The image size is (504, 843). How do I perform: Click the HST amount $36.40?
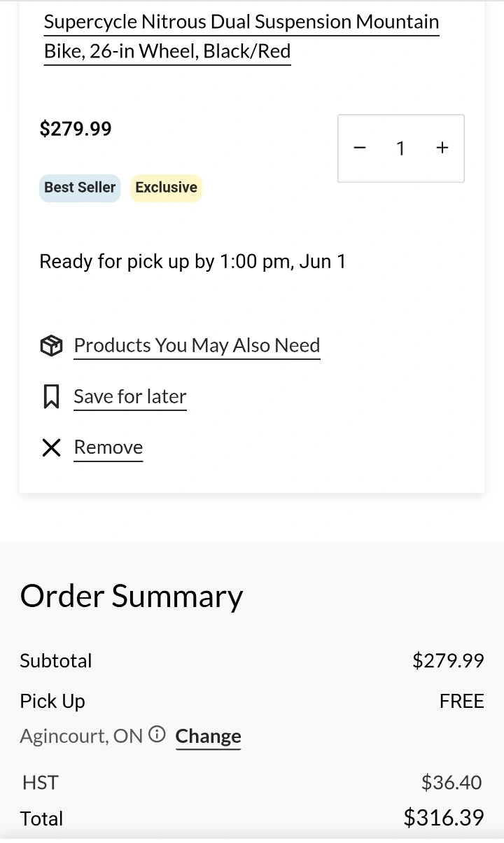[451, 782]
